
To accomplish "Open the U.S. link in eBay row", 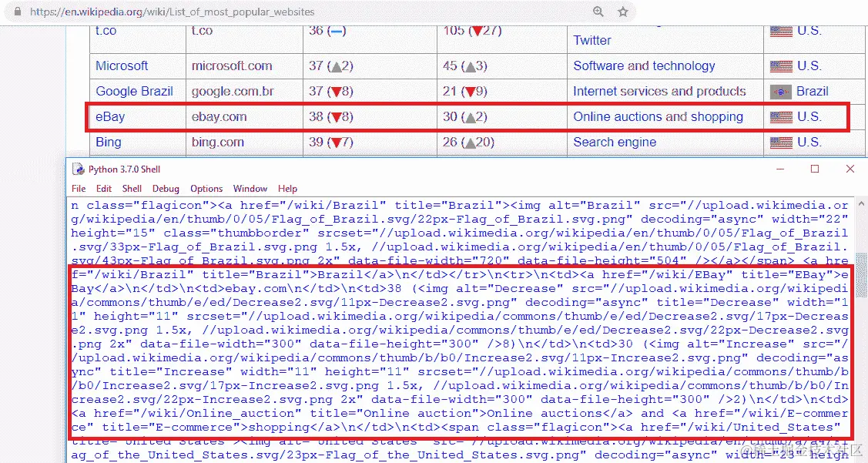I will coord(809,117).
